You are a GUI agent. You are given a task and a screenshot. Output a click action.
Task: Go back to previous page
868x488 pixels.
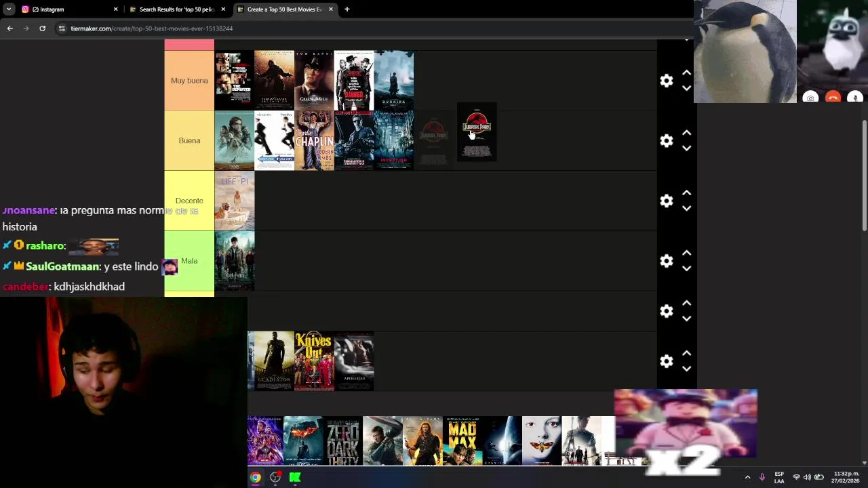coord(9,28)
